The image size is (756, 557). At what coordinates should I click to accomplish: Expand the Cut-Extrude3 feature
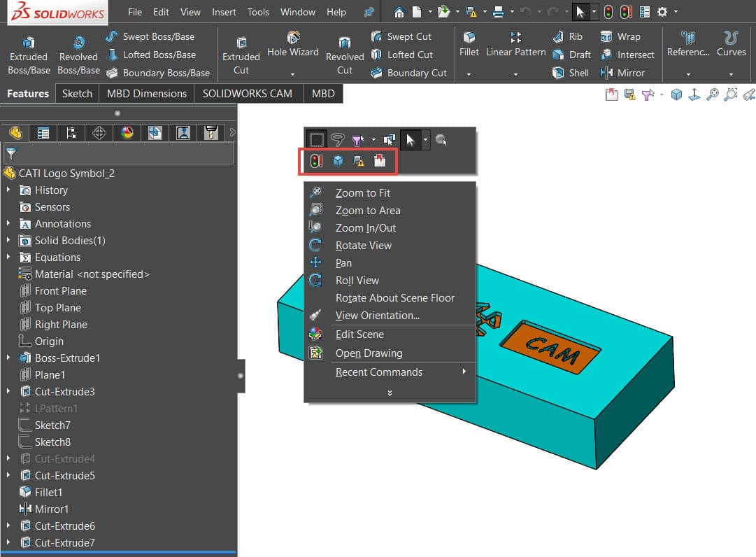click(x=8, y=392)
